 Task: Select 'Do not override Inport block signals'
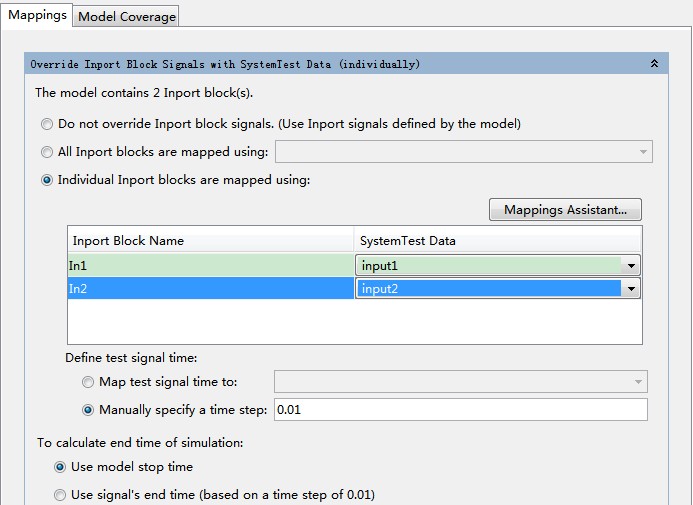[47, 125]
